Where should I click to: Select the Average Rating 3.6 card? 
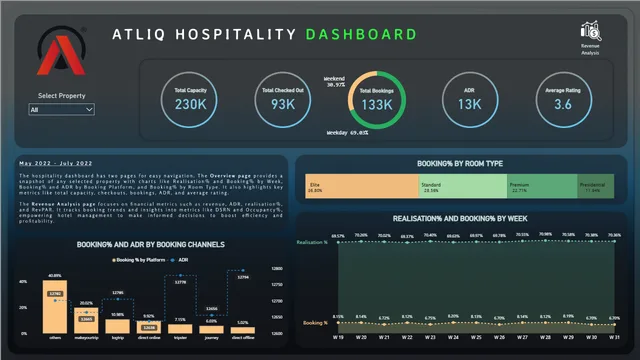pos(564,100)
